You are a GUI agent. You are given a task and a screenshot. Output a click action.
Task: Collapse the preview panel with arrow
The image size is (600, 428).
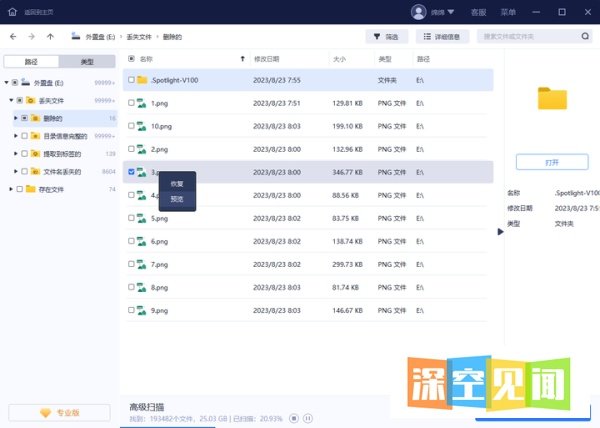tap(500, 232)
